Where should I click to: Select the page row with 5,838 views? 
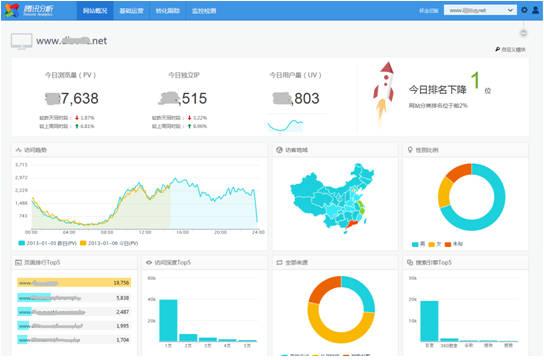coord(74,298)
